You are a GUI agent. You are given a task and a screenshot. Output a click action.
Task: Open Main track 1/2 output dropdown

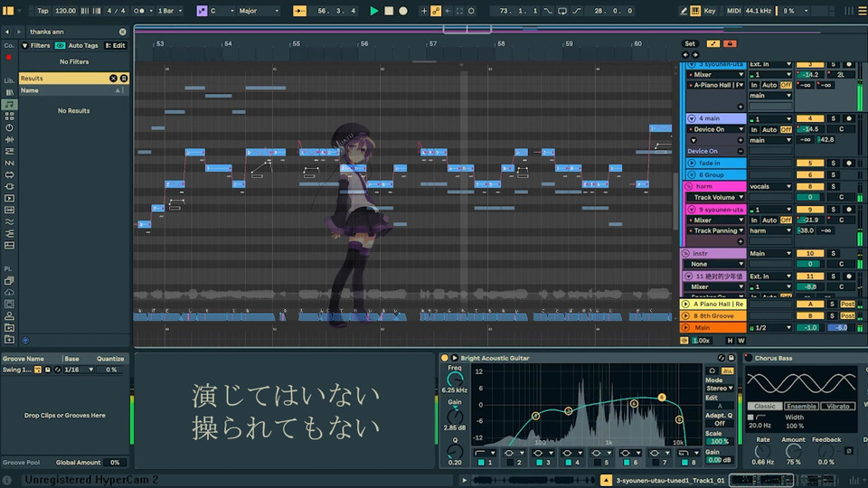[x=770, y=327]
